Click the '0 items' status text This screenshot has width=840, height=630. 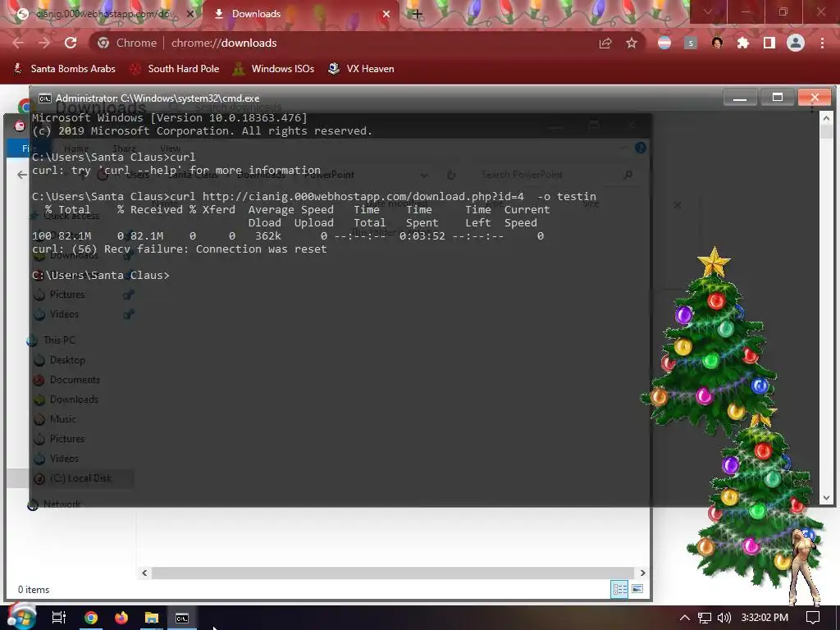click(33, 589)
